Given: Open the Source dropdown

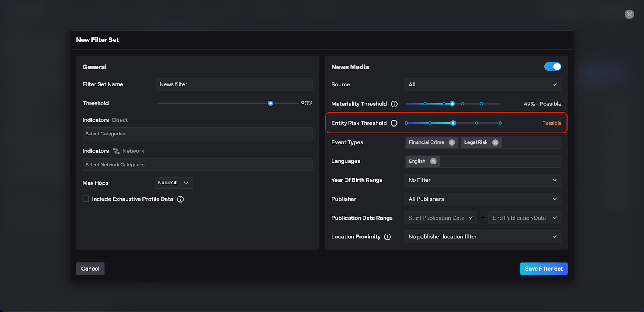Looking at the screenshot, I should pyautogui.click(x=482, y=85).
